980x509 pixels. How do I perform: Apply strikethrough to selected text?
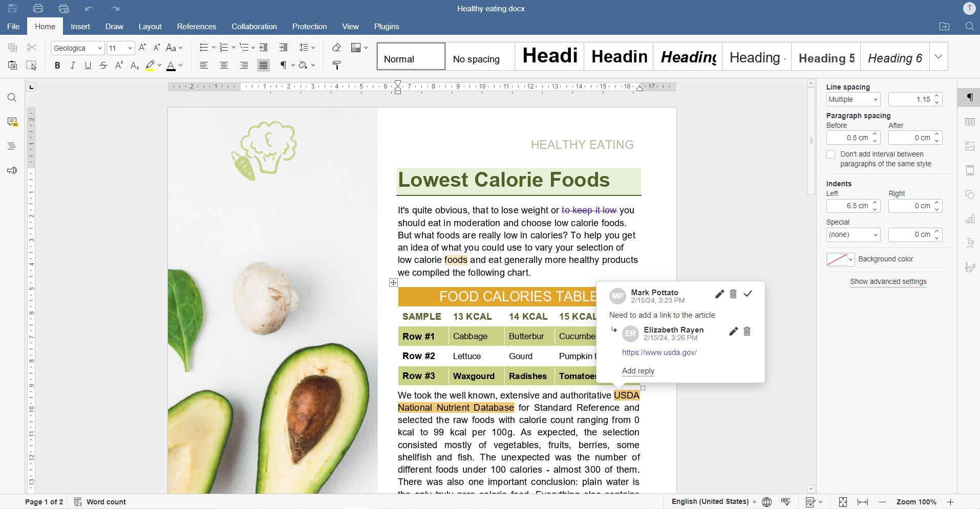(103, 65)
